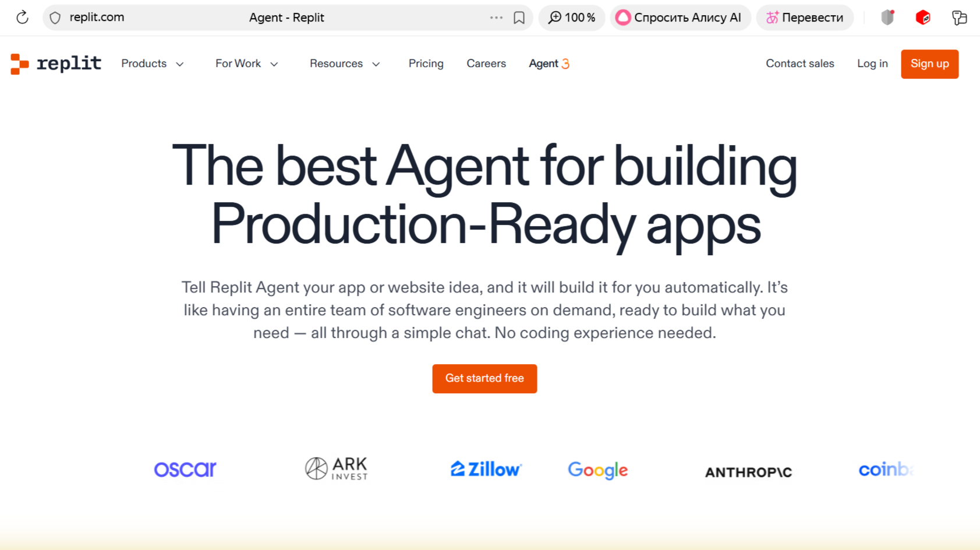980x550 pixels.
Task: Click the rightmost browser toolbar icon
Action: pyautogui.click(x=959, y=17)
